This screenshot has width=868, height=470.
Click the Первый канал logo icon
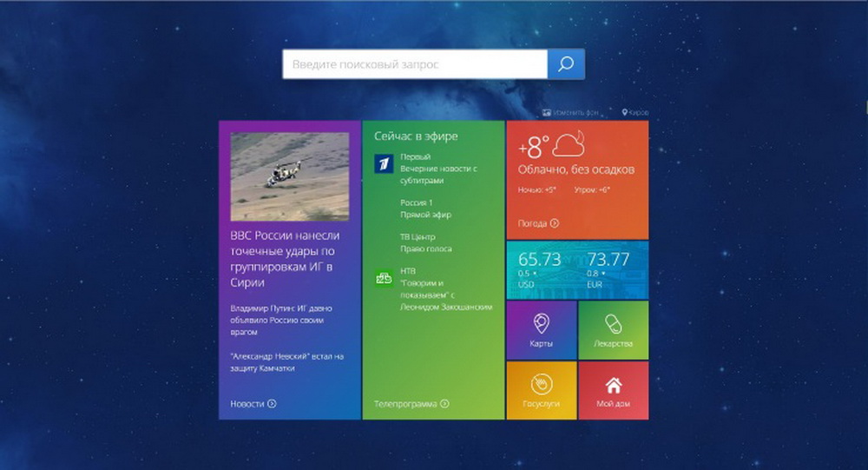384,163
